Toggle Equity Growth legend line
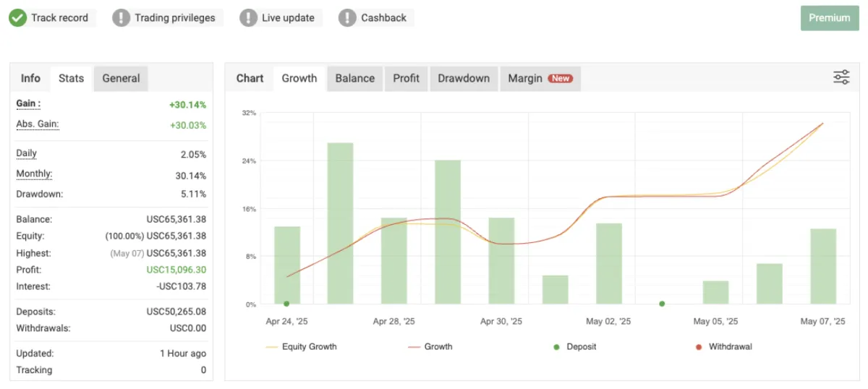Viewport: 868px width, 389px height. click(x=302, y=347)
